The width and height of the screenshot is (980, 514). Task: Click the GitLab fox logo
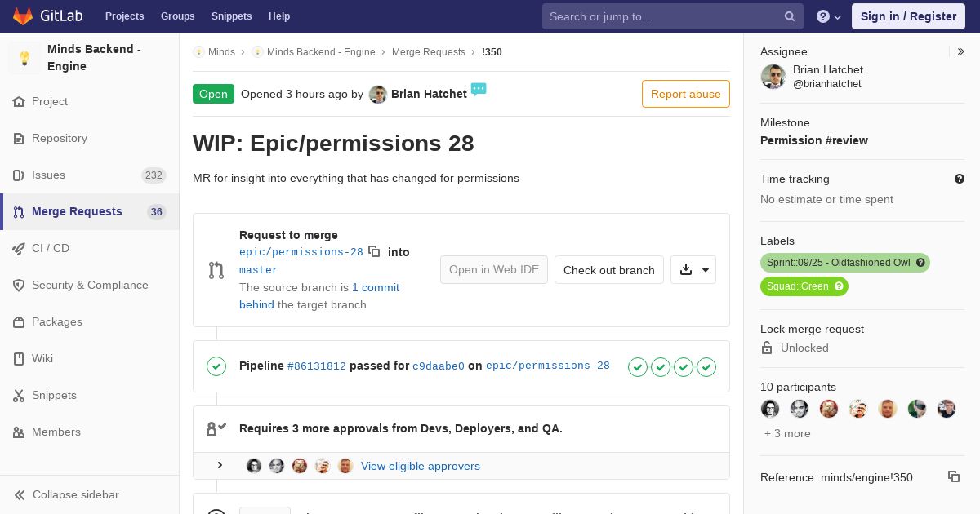24,16
